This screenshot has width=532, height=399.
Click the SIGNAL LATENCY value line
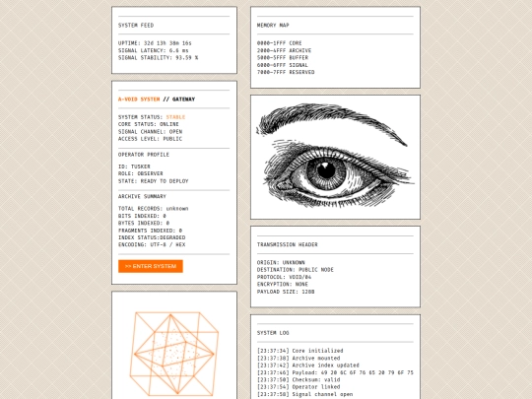(x=153, y=50)
